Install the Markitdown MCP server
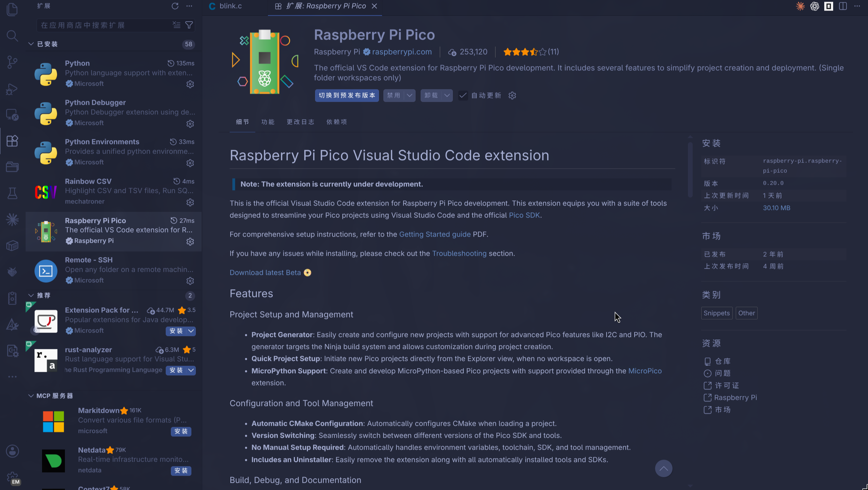 181,431
